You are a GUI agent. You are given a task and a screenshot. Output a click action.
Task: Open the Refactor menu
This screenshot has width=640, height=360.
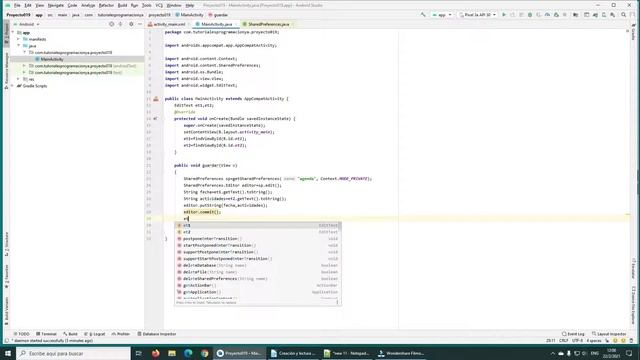[x=106, y=5]
